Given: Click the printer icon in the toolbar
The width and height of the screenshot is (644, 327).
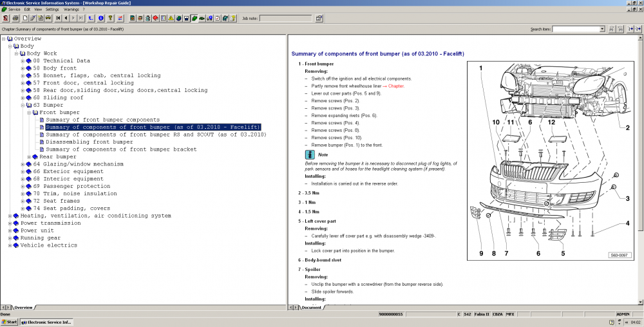Looking at the screenshot, I should [x=15, y=18].
